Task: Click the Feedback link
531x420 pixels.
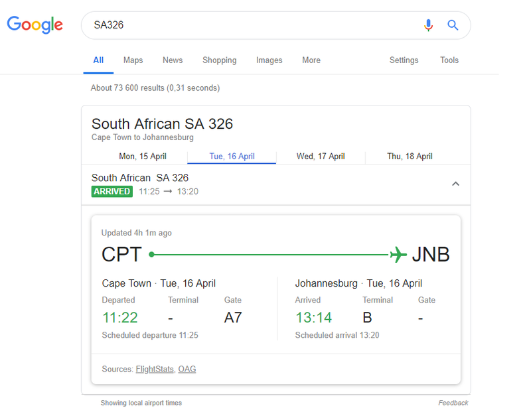Action: (x=453, y=403)
